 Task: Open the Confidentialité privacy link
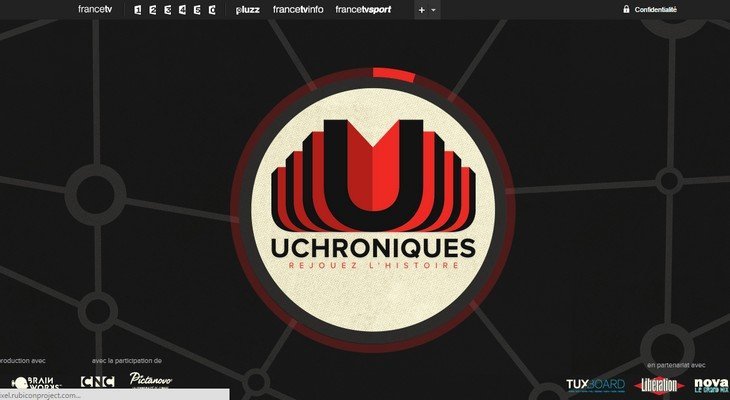pos(655,9)
